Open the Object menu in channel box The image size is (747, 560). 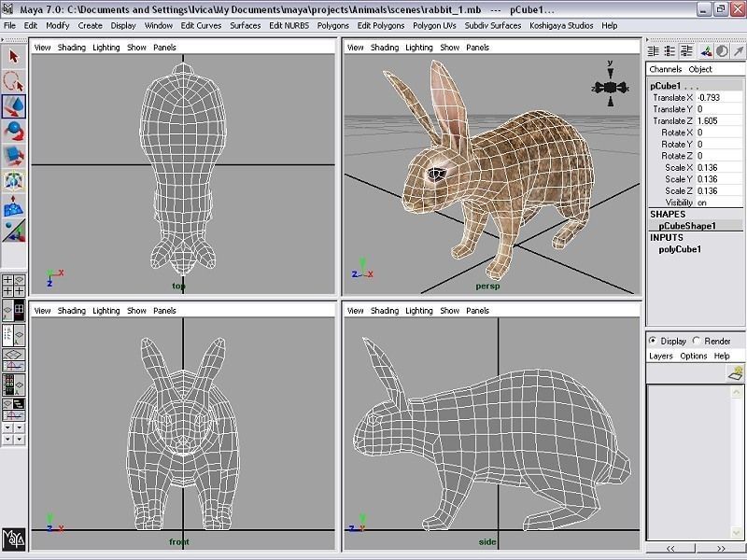(x=700, y=69)
